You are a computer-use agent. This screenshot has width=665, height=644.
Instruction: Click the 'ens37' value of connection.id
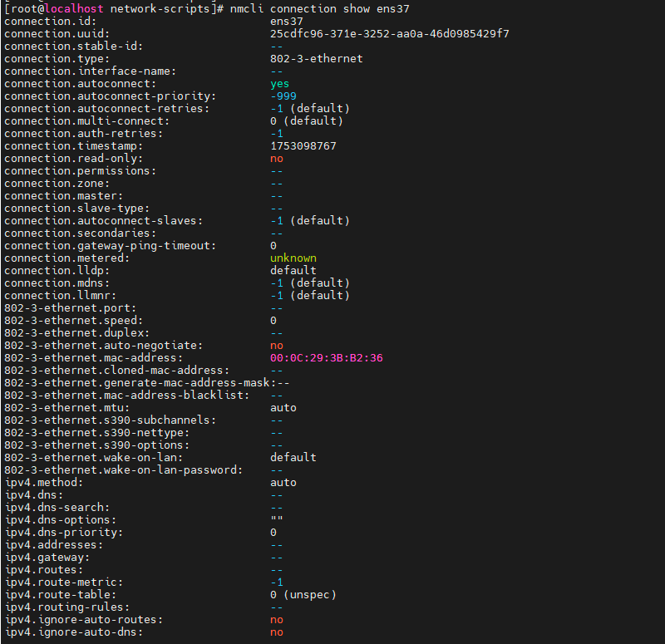tap(287, 22)
